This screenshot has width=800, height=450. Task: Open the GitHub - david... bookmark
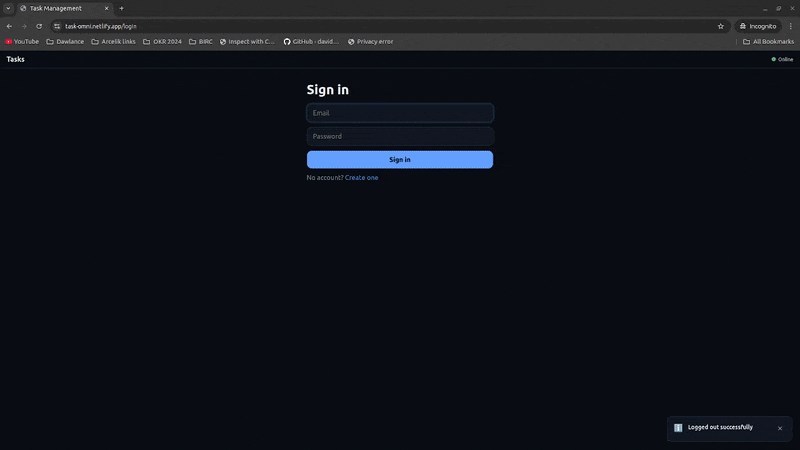[x=311, y=41]
